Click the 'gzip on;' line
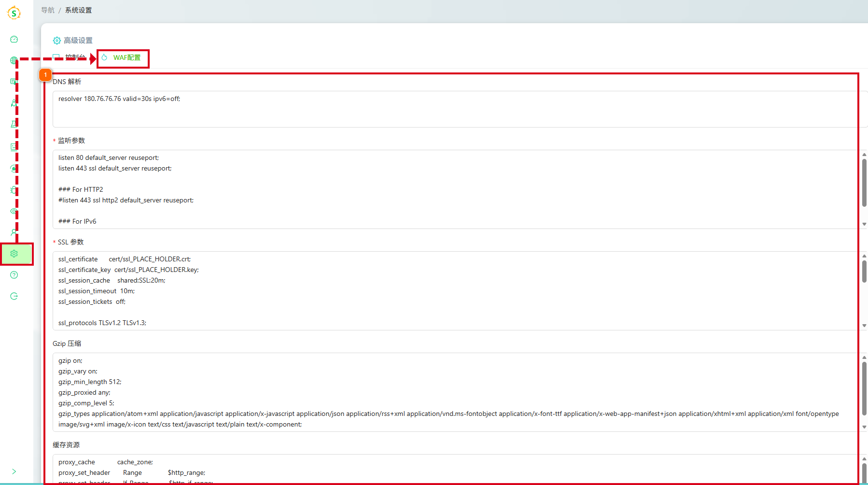This screenshot has width=868, height=485. 70,360
